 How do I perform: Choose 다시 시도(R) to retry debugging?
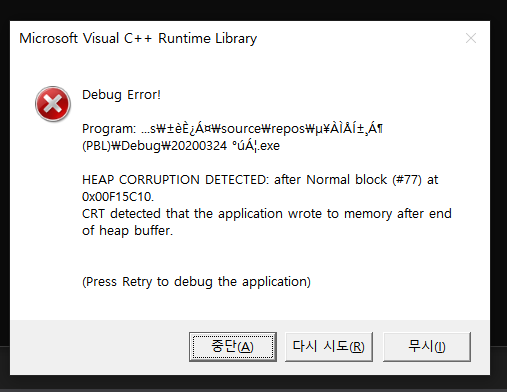(x=329, y=346)
